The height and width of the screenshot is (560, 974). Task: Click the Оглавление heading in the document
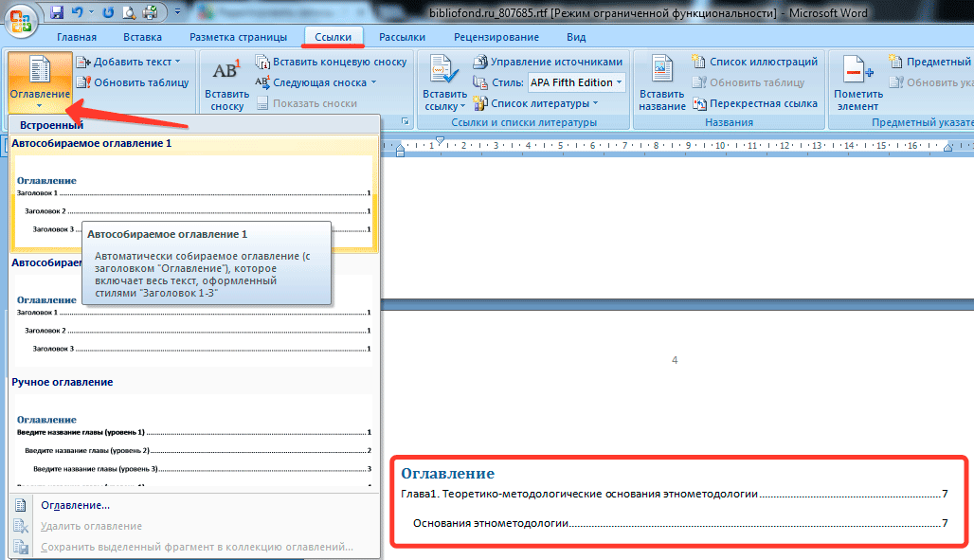click(x=447, y=474)
